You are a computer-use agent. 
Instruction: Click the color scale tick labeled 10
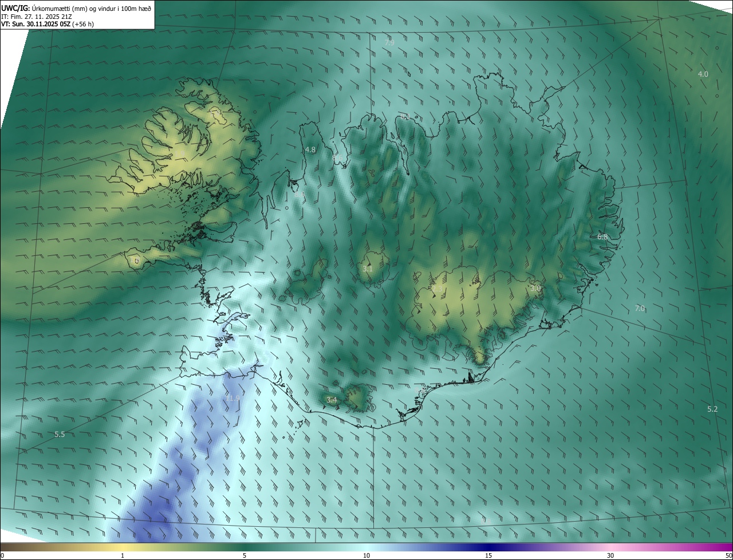pos(366,555)
